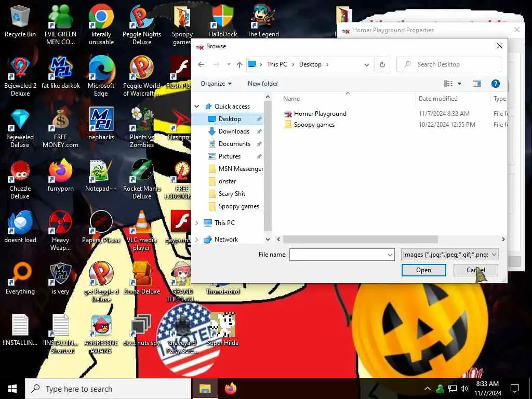Open Bejeweled 2 Deluxe shortcut

[20, 76]
